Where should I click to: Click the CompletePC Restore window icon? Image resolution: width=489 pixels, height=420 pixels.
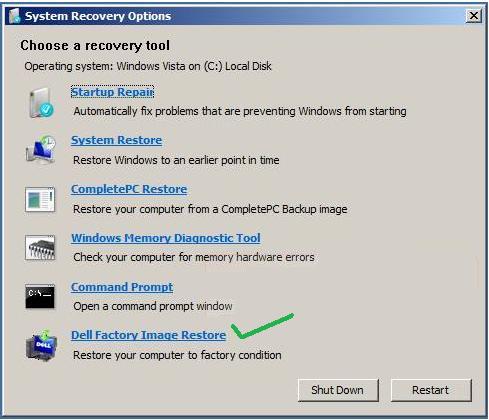[40, 199]
